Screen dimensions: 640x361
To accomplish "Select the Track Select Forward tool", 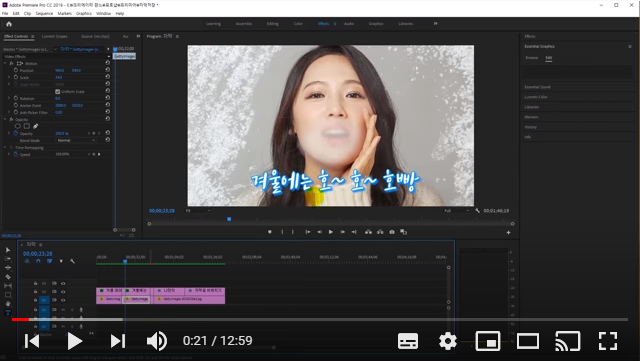I will [8, 259].
